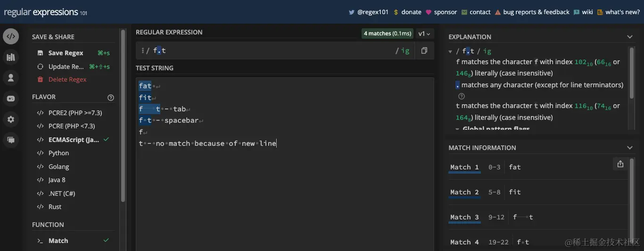Click the Update Regex refresh icon
Viewport: 644px width, 251px height.
pos(40,67)
